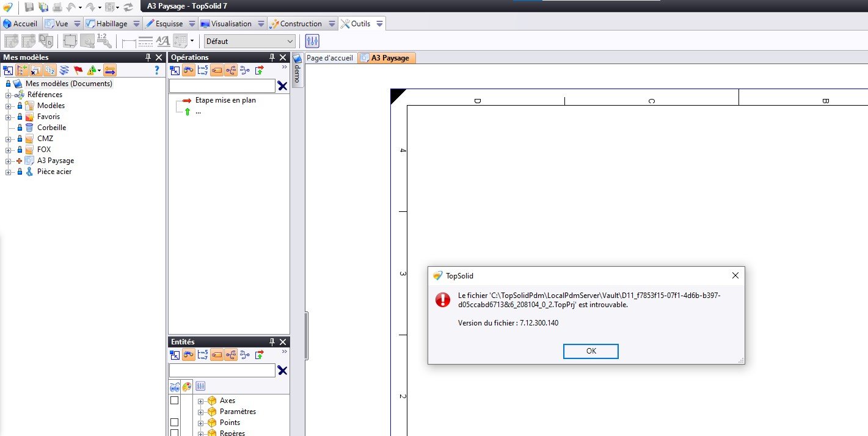Switch to the Page d'accueil document tab
This screenshot has height=436, width=868.
pyautogui.click(x=329, y=58)
